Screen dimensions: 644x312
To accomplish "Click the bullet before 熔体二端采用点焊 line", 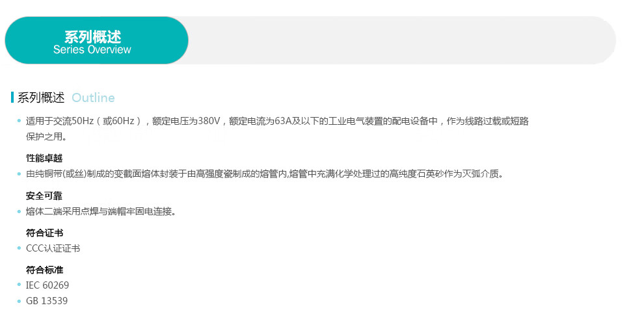I will [x=20, y=211].
